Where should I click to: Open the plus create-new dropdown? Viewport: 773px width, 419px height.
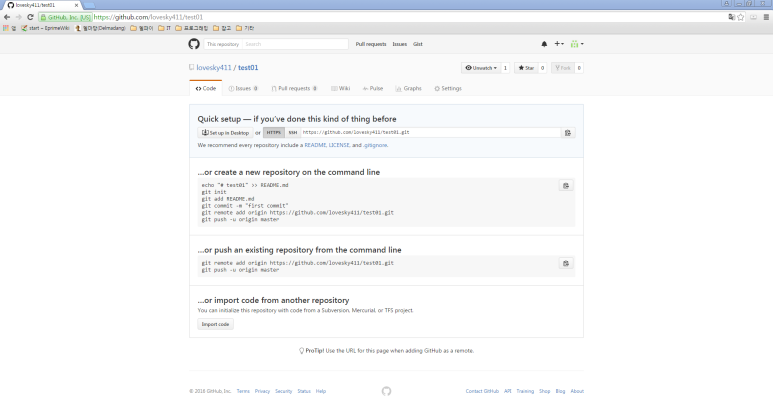point(559,44)
